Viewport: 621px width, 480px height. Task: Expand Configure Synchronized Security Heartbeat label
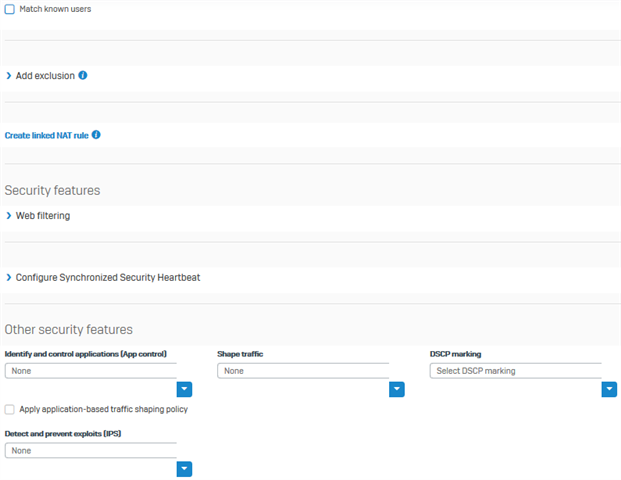tap(108, 278)
